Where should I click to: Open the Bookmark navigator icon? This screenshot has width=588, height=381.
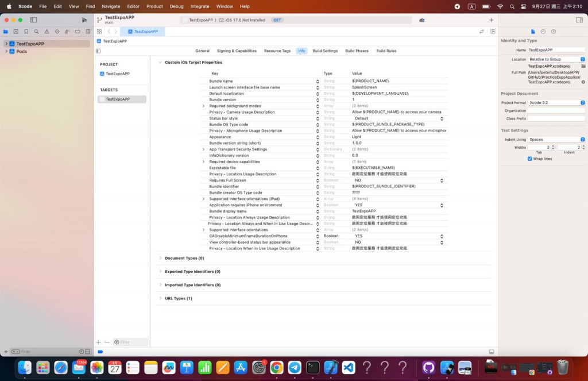coord(26,32)
